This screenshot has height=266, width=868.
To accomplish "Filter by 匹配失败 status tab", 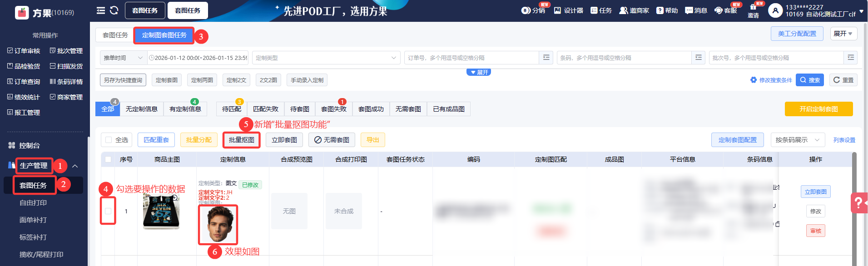I will [x=266, y=109].
